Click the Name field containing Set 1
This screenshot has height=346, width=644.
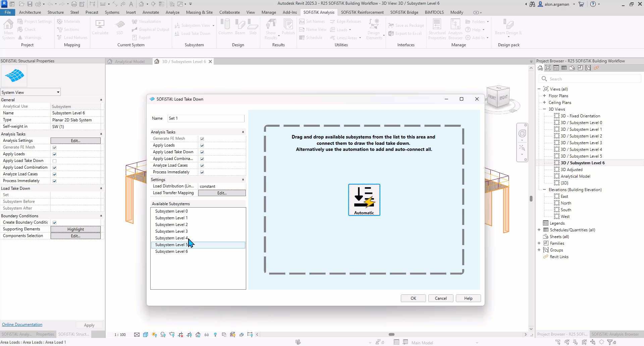pyautogui.click(x=206, y=118)
